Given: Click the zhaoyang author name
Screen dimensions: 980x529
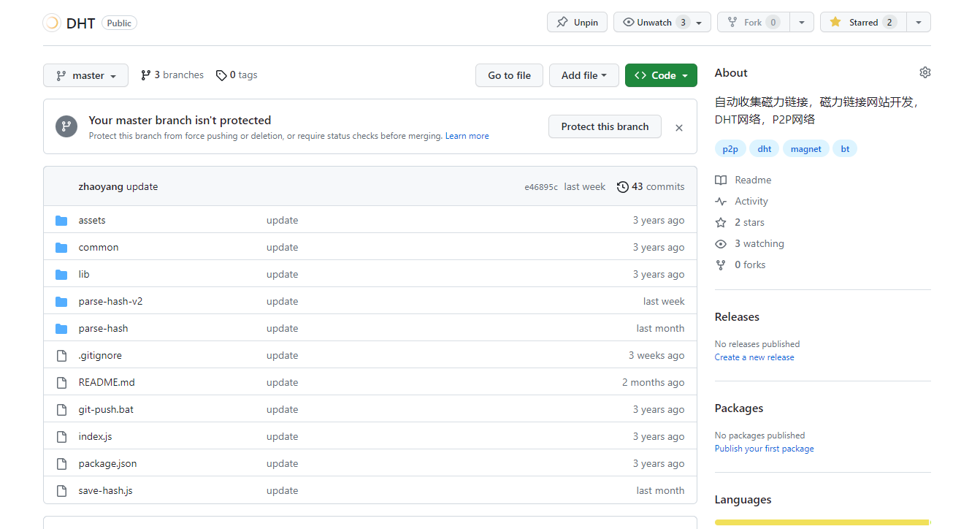Looking at the screenshot, I should (x=102, y=187).
